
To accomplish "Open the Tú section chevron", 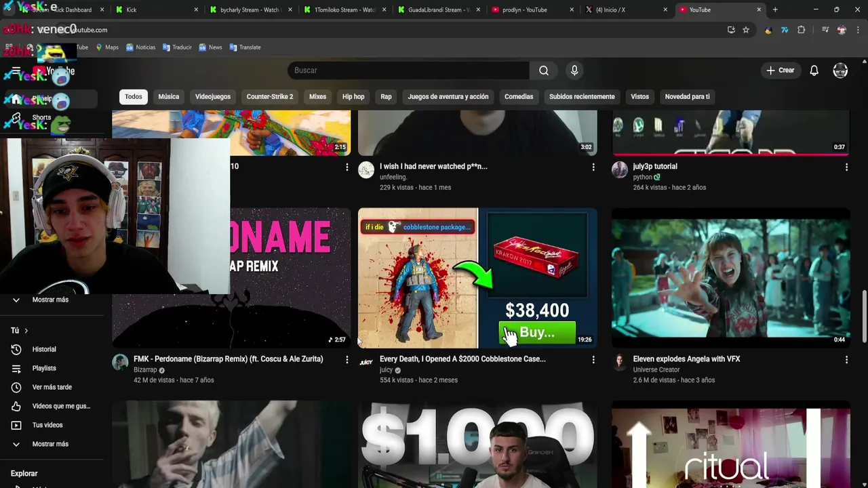I will coord(26,331).
